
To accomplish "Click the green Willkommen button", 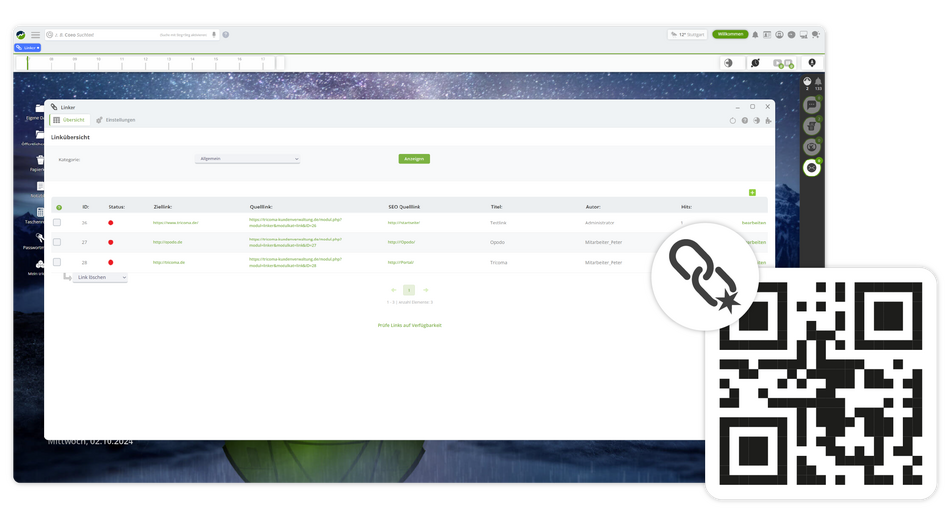I will pos(730,34).
